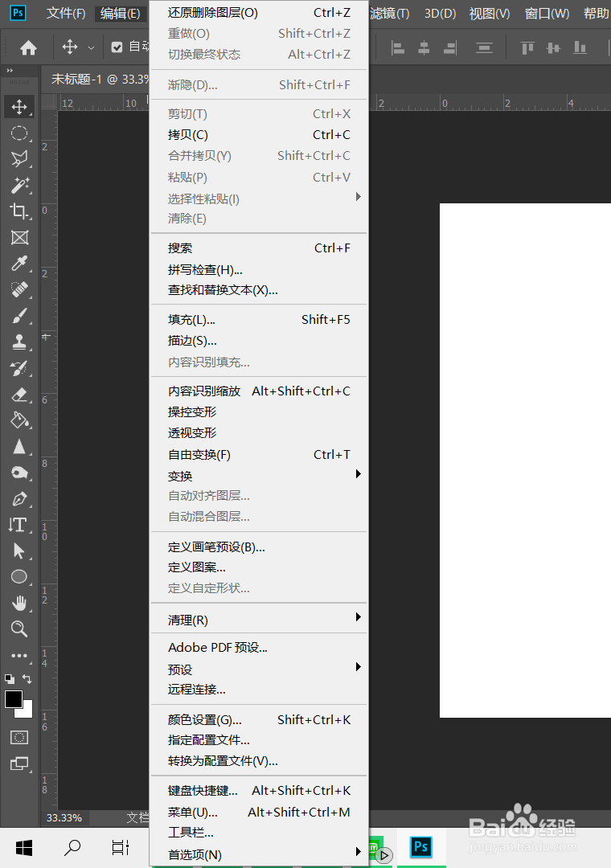Swap foreground and background colors
The image size is (611, 868).
[27, 678]
